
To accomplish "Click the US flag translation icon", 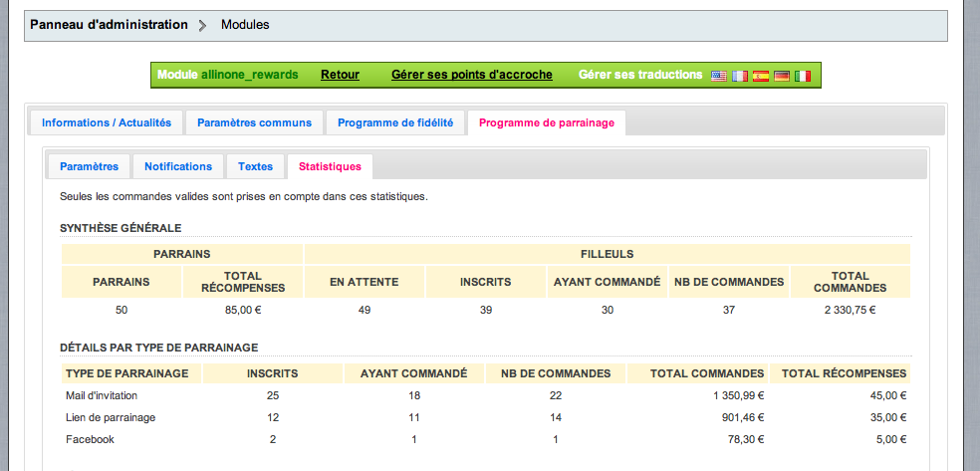I will point(718,76).
